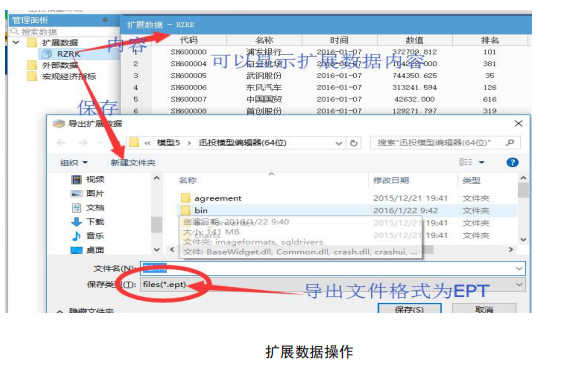This screenshot has width=576, height=368.
Task: Close the 导出扩展数据 dialog
Action: [518, 123]
